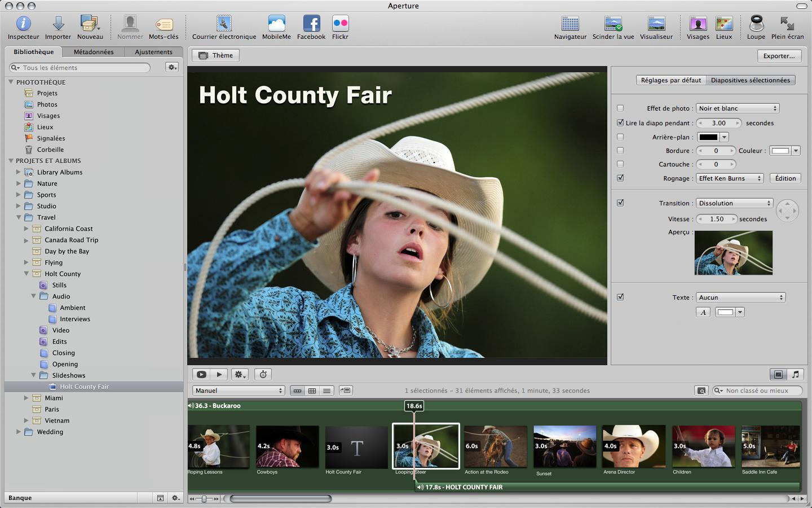
Task: Share via the Flickr icon
Action: click(x=340, y=24)
